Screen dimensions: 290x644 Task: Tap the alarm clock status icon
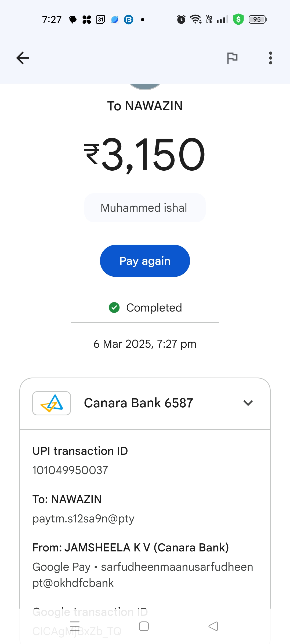(181, 20)
